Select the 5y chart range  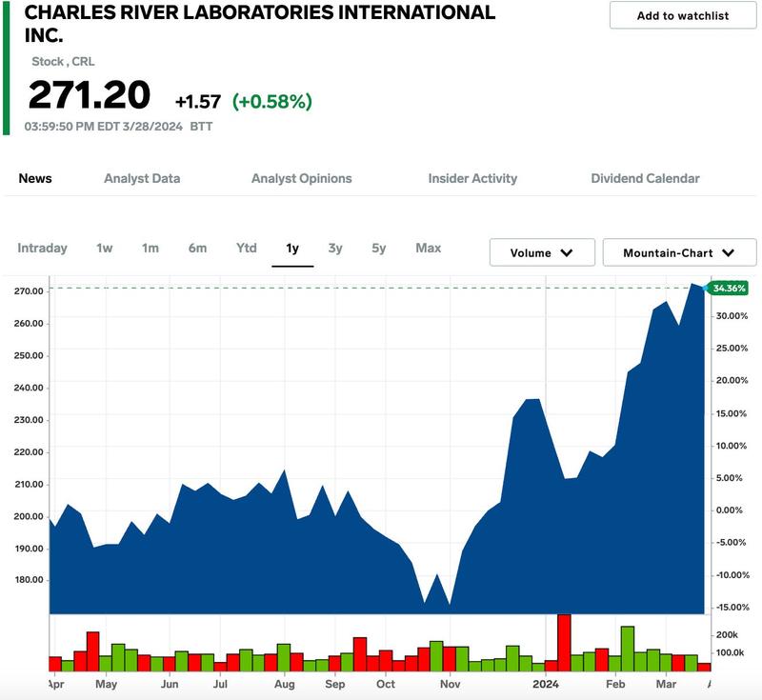point(378,249)
